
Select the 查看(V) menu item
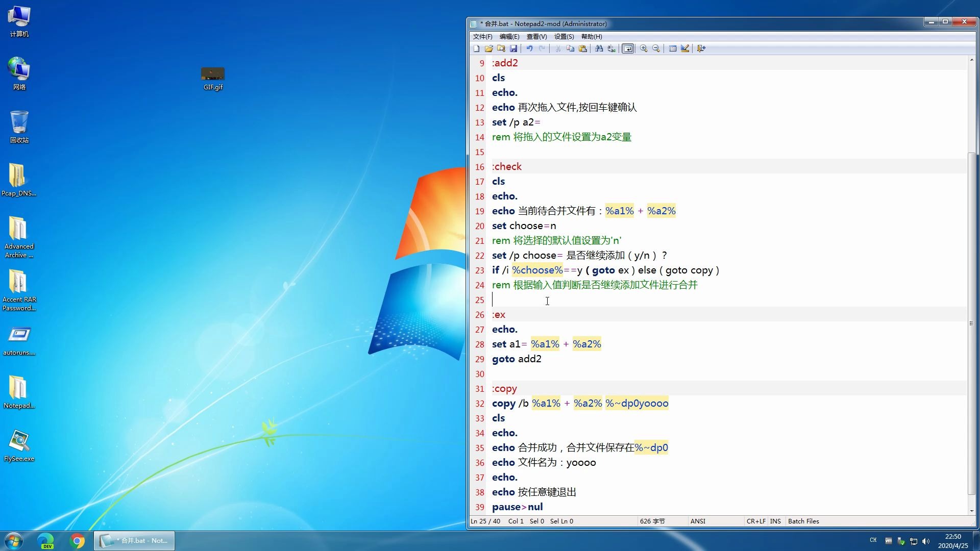[x=535, y=36]
